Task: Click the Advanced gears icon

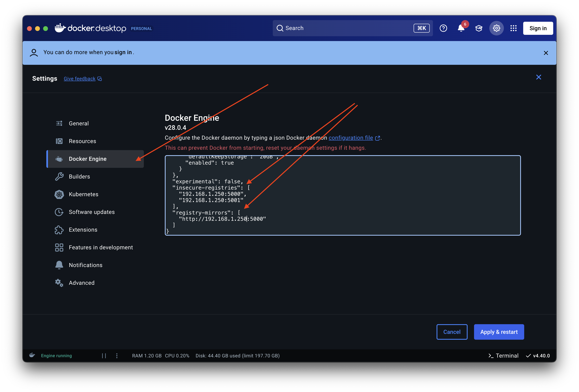Action: (x=59, y=283)
